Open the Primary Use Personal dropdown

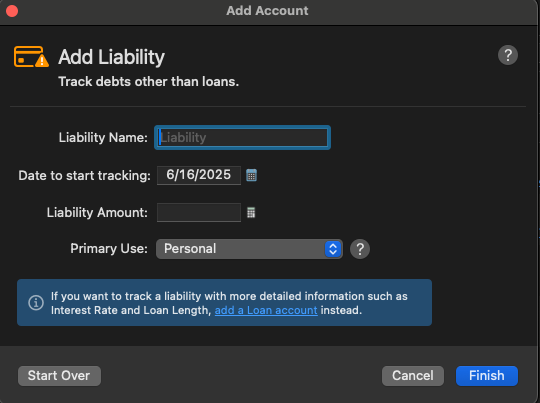click(249, 249)
